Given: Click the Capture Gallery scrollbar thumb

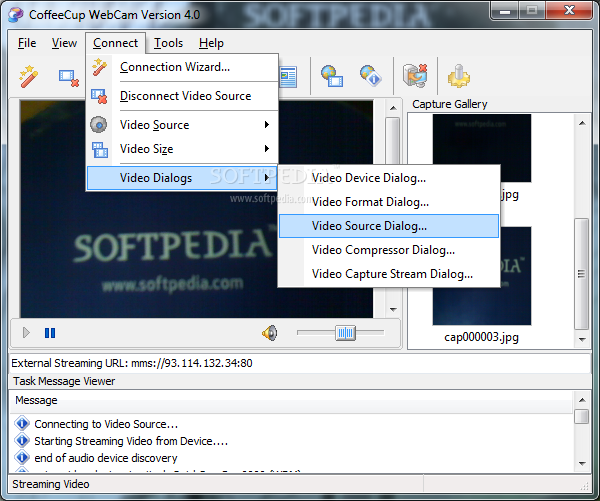Looking at the screenshot, I should [582, 274].
